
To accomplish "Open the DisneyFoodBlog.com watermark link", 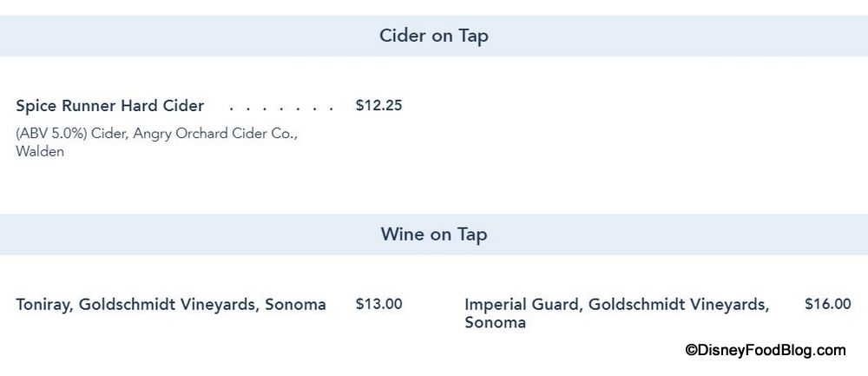I will coord(766,351).
